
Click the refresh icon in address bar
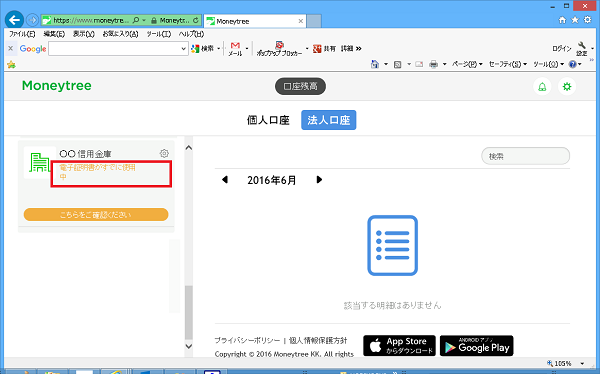point(196,20)
